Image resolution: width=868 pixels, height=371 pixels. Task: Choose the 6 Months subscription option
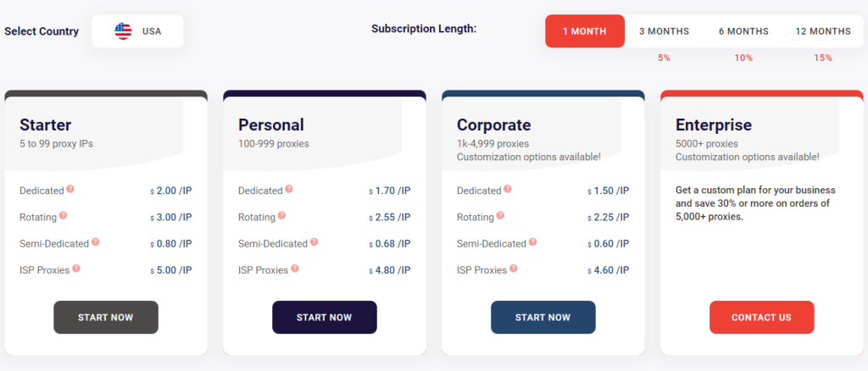(743, 31)
